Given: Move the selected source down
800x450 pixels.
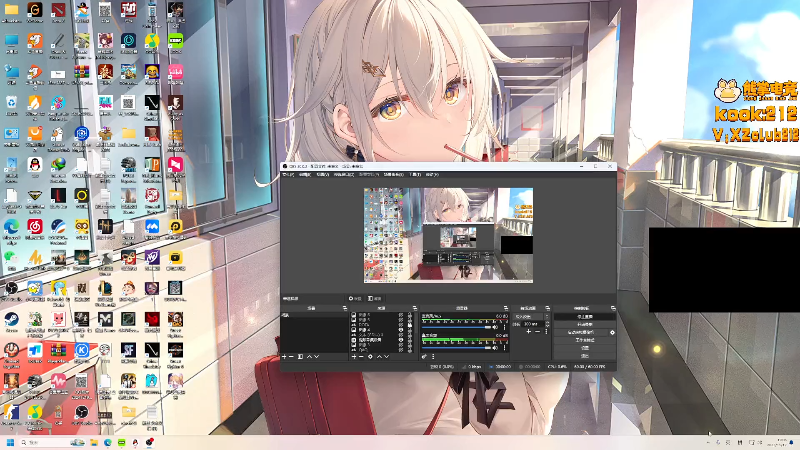Looking at the screenshot, I should (387, 357).
